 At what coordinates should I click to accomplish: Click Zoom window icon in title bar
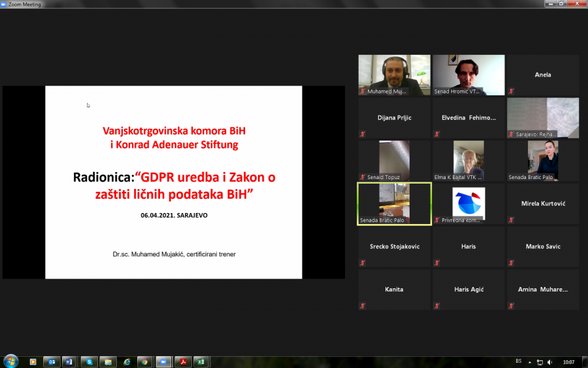pos(3,4)
